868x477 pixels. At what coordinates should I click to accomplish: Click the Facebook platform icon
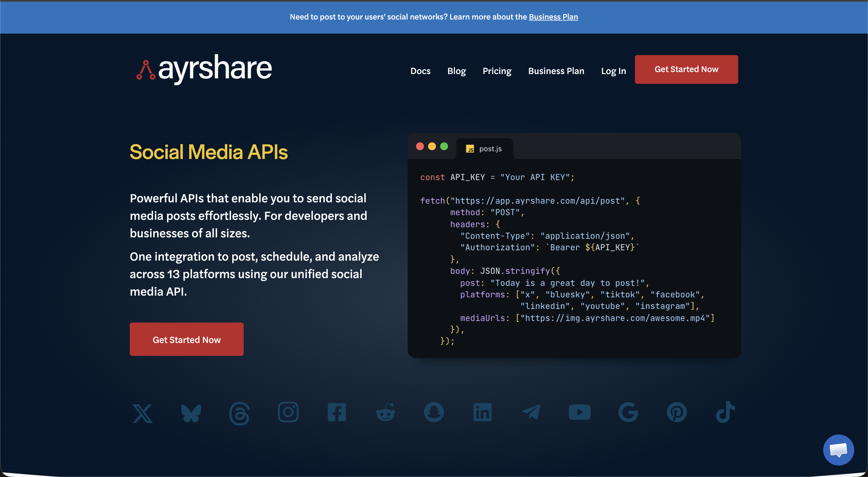pyautogui.click(x=337, y=412)
